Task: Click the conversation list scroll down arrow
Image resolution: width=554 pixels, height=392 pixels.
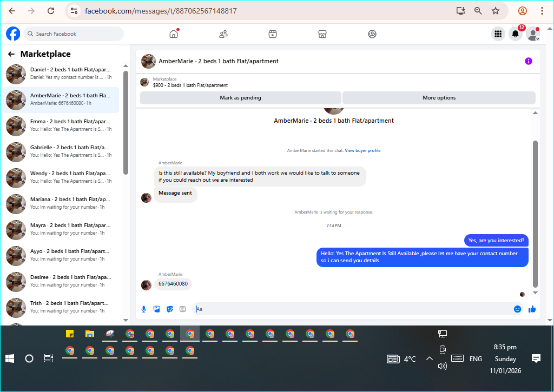Action: (126, 320)
